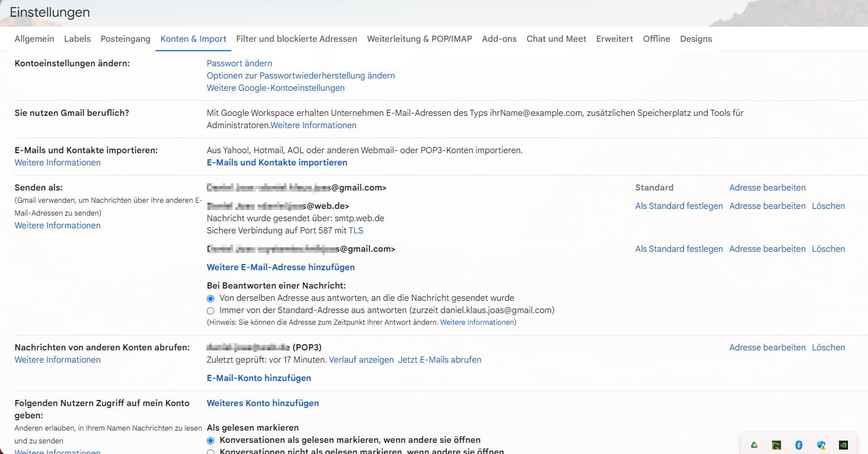Select reply from same address radio option
868x454 pixels.
pos(211,299)
